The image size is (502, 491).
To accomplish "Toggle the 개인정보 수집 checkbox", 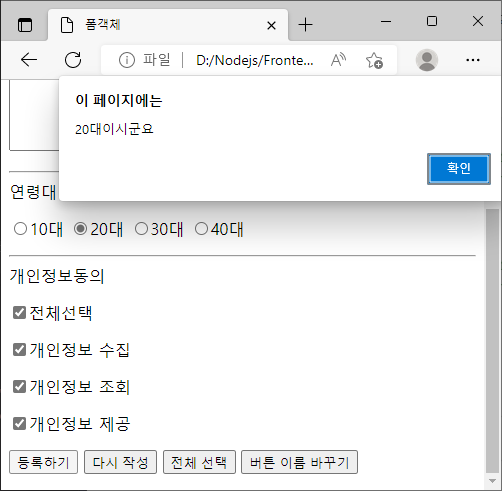I will [x=19, y=350].
